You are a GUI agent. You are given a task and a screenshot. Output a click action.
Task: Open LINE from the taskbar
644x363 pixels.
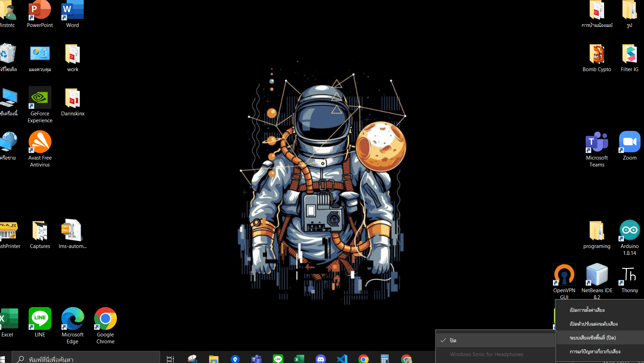(278, 359)
